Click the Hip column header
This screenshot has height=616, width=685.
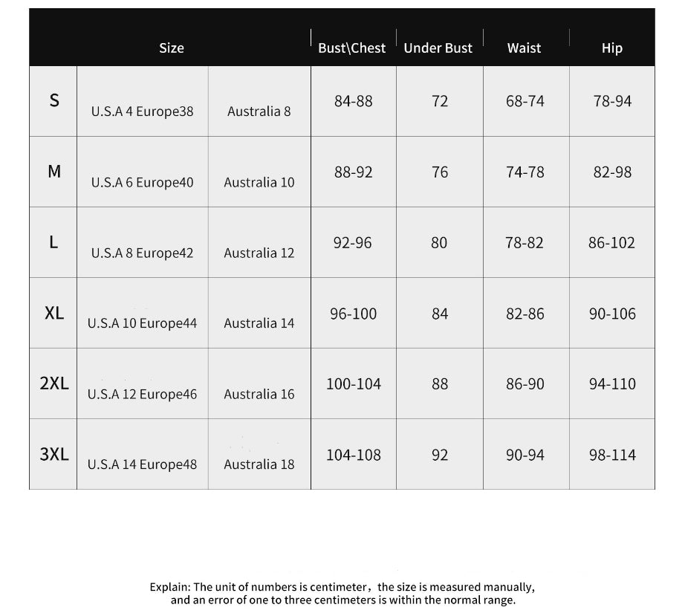(x=612, y=48)
